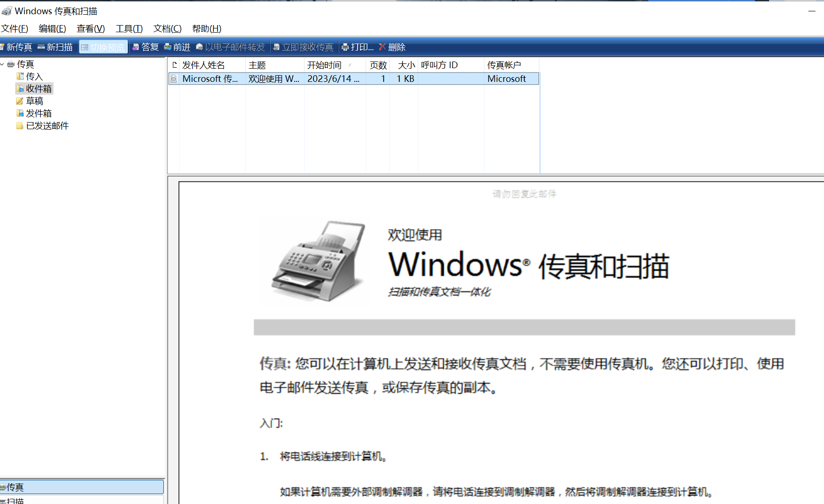Sort by the Subject (主题) column header

tap(275, 65)
